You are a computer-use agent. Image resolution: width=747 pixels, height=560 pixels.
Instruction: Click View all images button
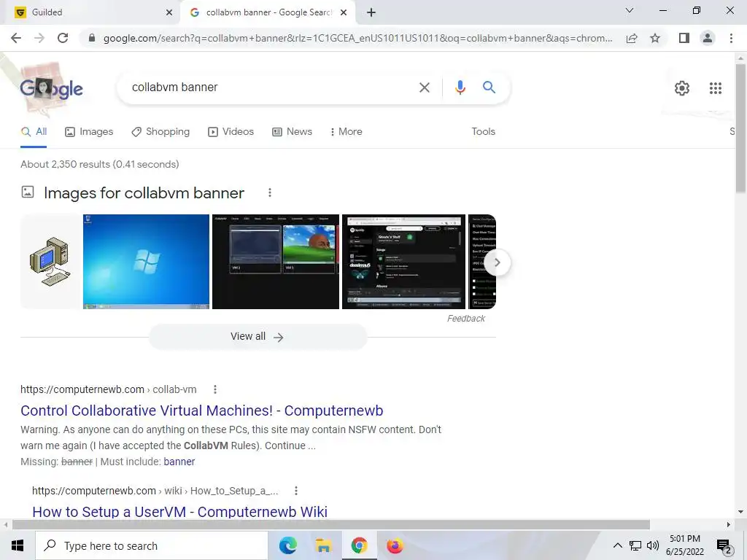[x=258, y=337]
